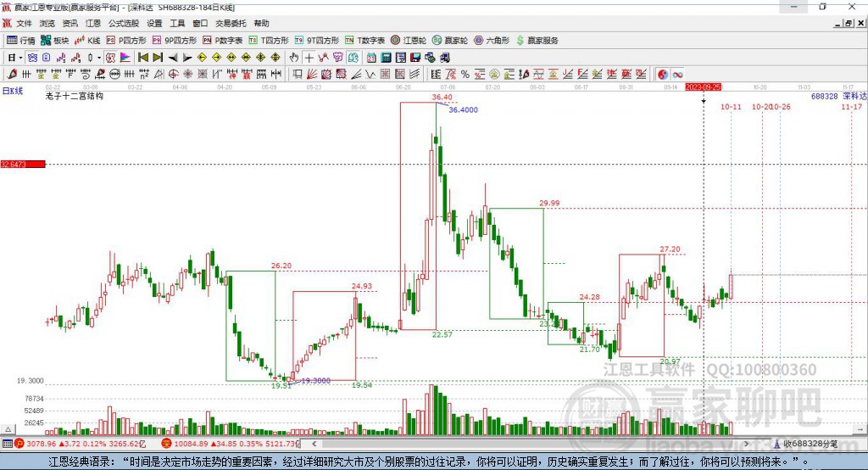Select the hand pan tool
Viewport: 868px width, 470px height.
click(x=294, y=58)
